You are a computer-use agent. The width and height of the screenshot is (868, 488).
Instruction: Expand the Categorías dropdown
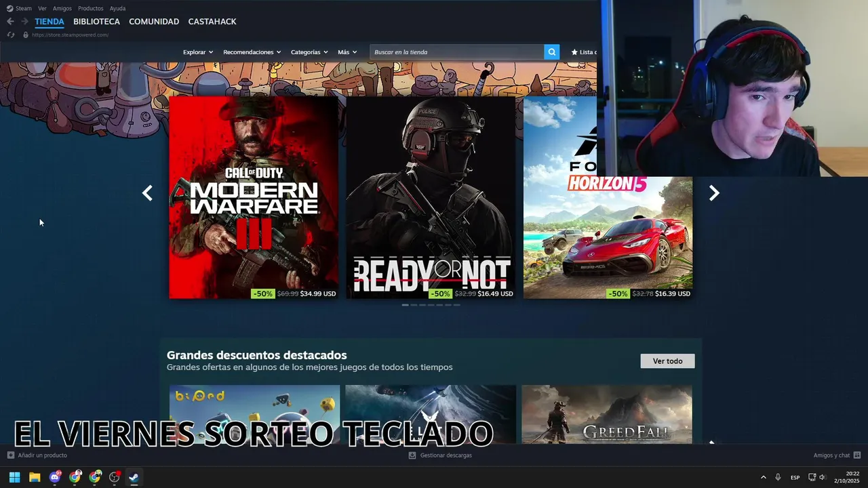309,52
